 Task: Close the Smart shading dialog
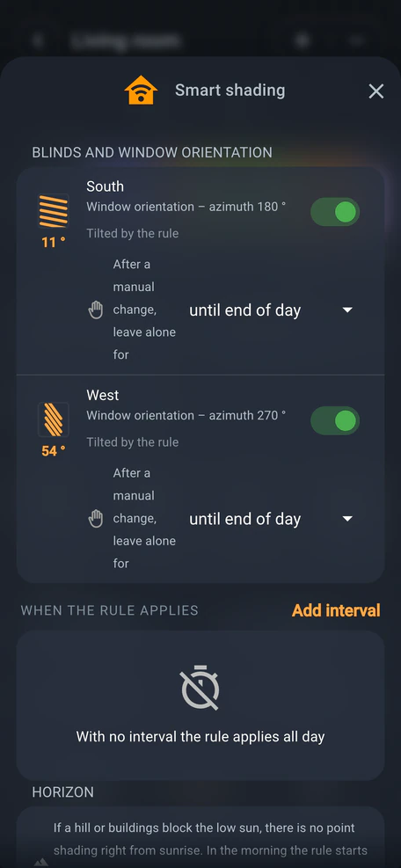[376, 91]
